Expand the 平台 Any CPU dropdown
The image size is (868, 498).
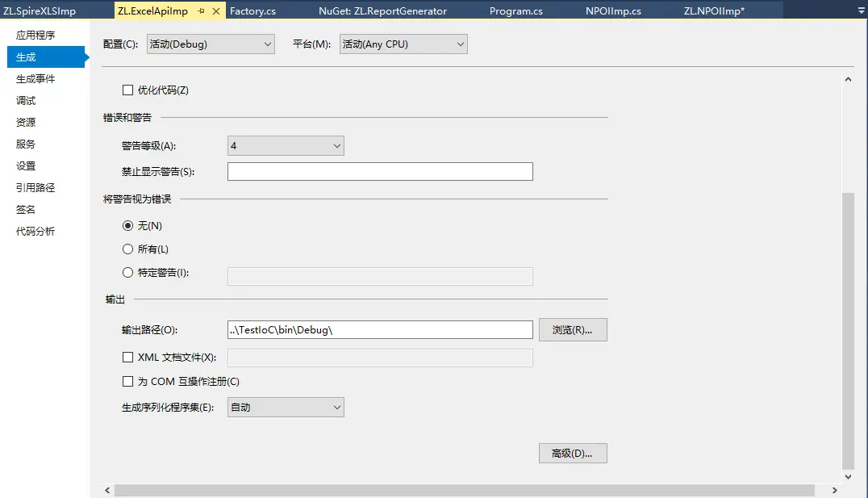coord(403,44)
